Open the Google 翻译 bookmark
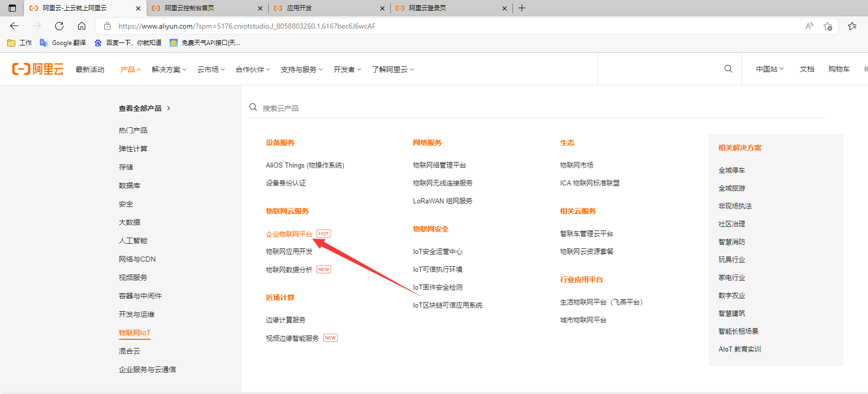 [x=63, y=43]
